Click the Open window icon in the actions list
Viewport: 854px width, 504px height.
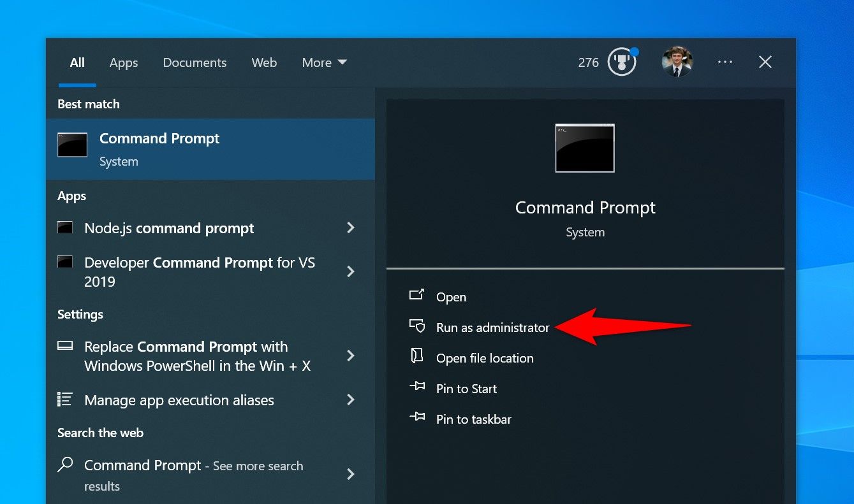click(x=417, y=296)
